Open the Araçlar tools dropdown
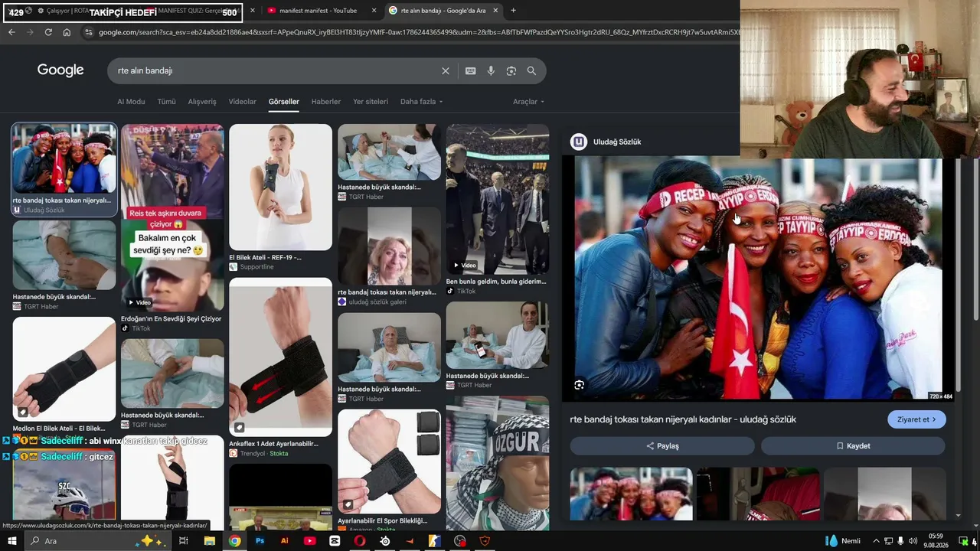The image size is (980, 551). pyautogui.click(x=528, y=102)
